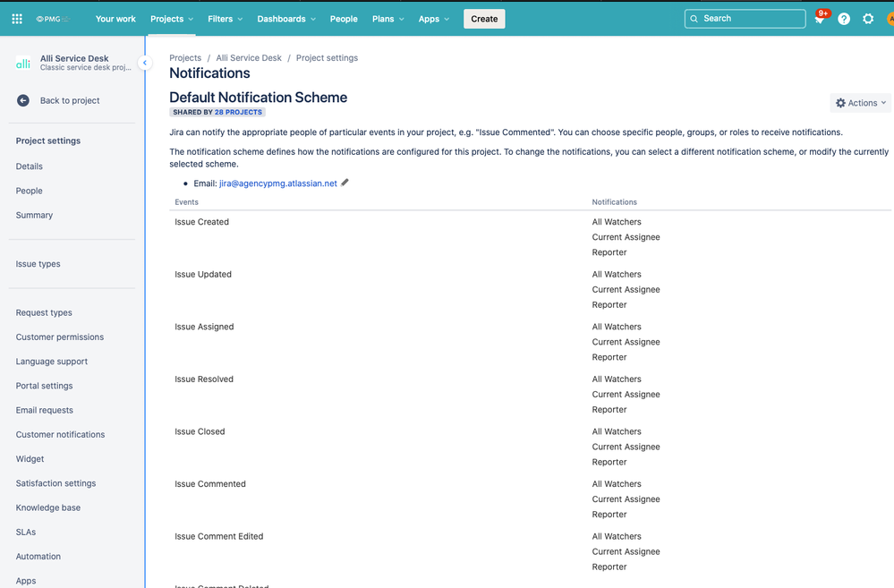The width and height of the screenshot is (894, 588).
Task: Expand the Filters dropdown menu
Action: tap(226, 19)
